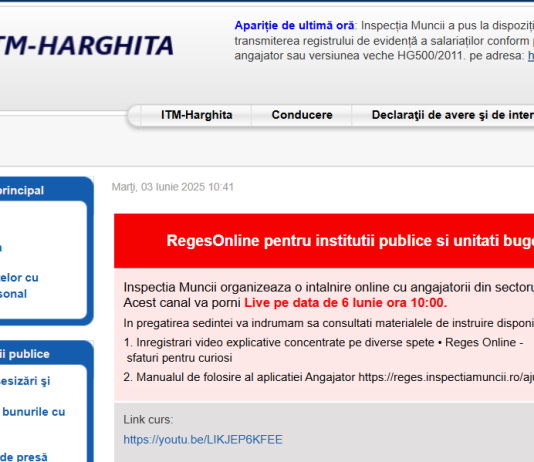Click the sidebar header ending in 'ii publice'
534x462 pixels.
(25, 354)
